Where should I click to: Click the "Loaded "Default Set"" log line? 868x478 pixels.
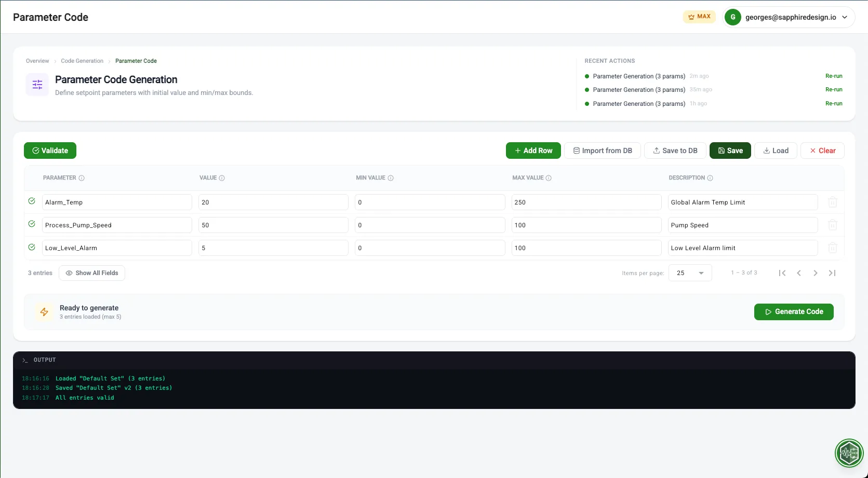coord(110,378)
